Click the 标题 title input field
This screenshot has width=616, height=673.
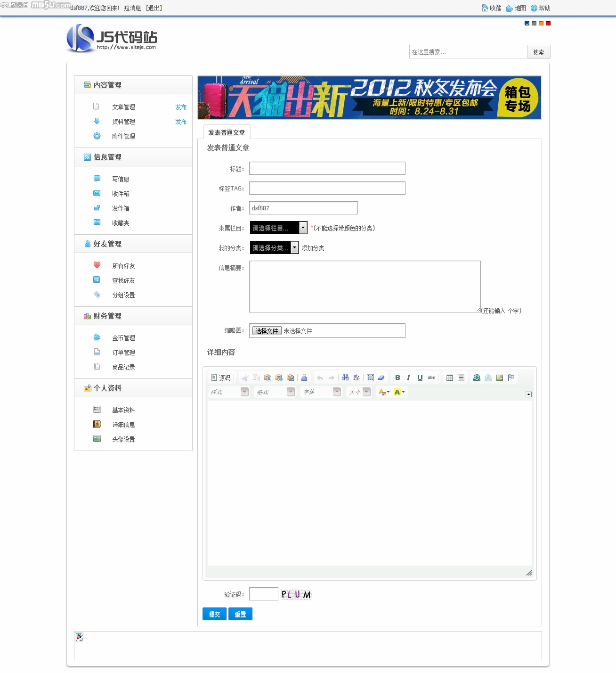click(x=327, y=168)
